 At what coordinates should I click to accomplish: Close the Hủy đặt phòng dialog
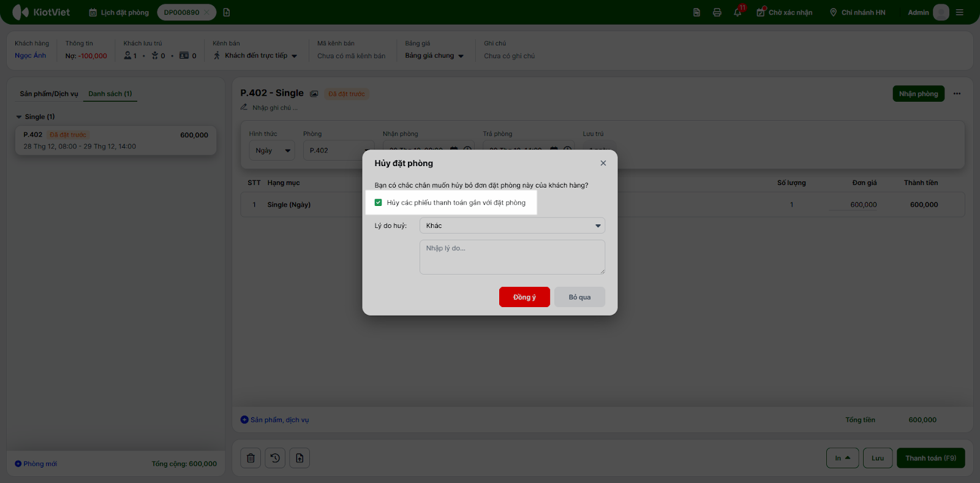click(603, 163)
